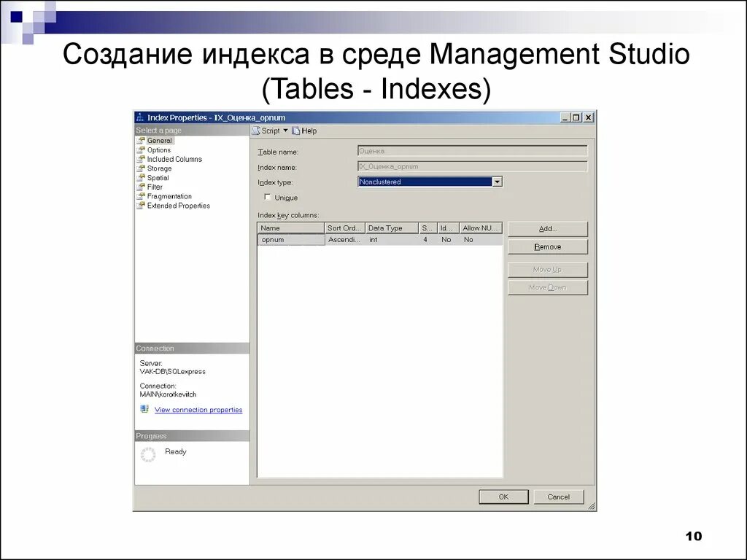Image resolution: width=747 pixels, height=560 pixels.
Task: Click the General page icon
Action: 141,141
